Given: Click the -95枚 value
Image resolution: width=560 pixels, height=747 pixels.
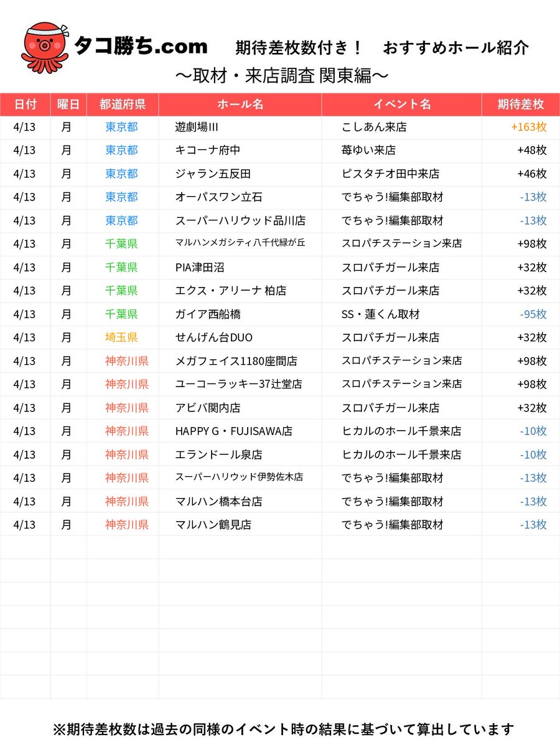Looking at the screenshot, I should click(533, 314).
